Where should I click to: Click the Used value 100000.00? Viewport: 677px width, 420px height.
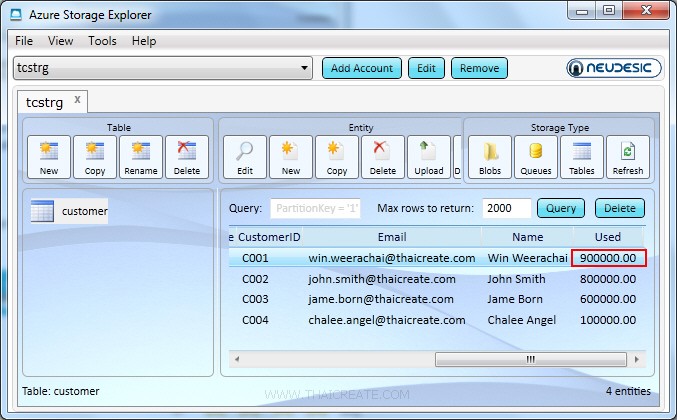(608, 320)
